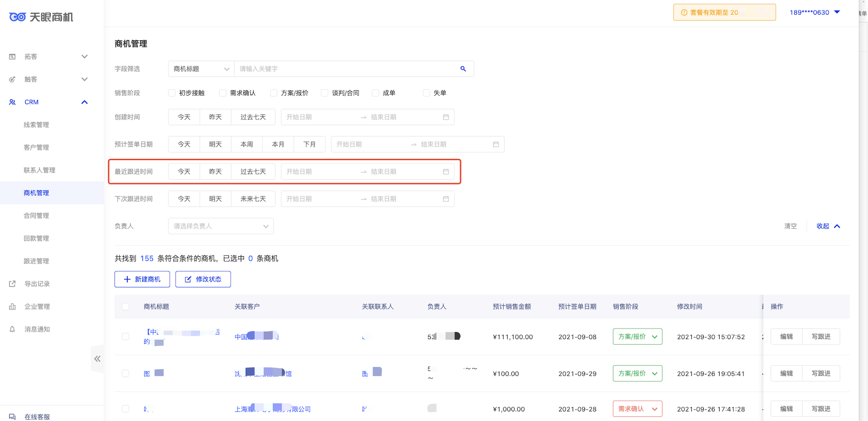Click the 套餐有效期 banner
The height and width of the screenshot is (421, 868).
[724, 12]
